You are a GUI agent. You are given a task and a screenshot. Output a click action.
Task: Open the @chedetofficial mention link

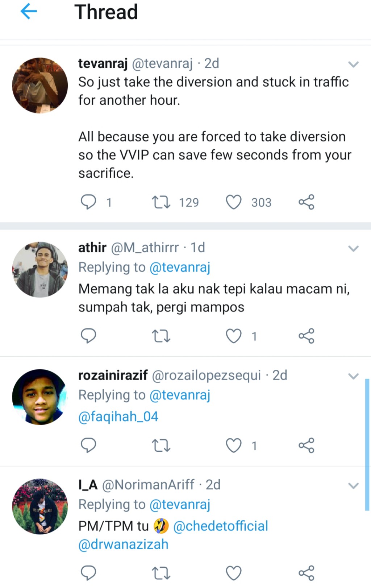(221, 526)
